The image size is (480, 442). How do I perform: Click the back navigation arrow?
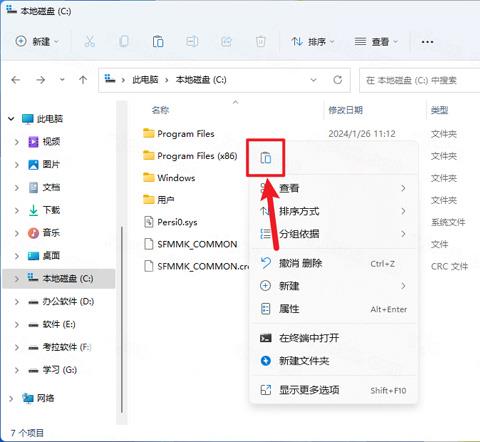(16, 80)
